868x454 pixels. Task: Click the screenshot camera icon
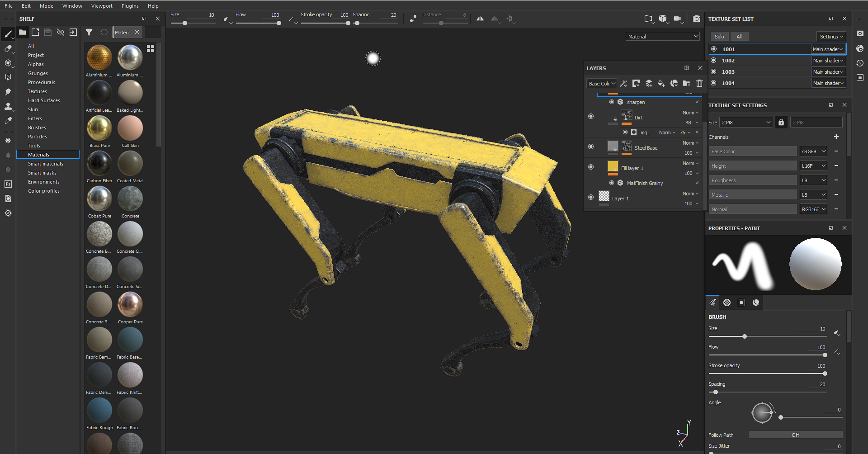697,19
